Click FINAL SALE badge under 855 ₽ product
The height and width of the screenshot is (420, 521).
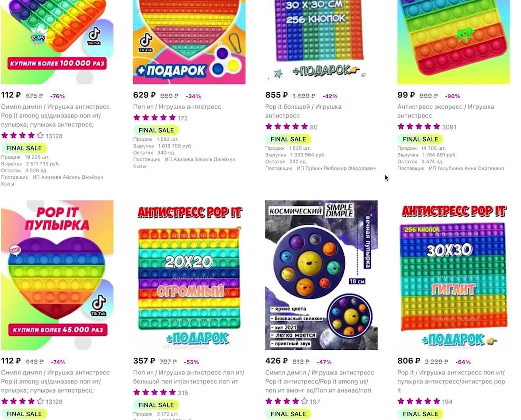pyautogui.click(x=288, y=139)
